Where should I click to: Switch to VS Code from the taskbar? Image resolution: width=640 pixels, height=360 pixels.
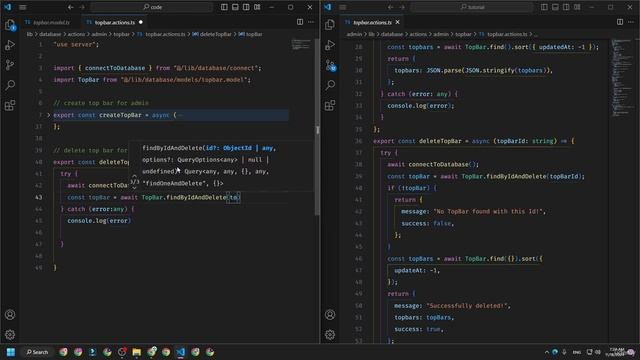pyautogui.click(x=181, y=352)
